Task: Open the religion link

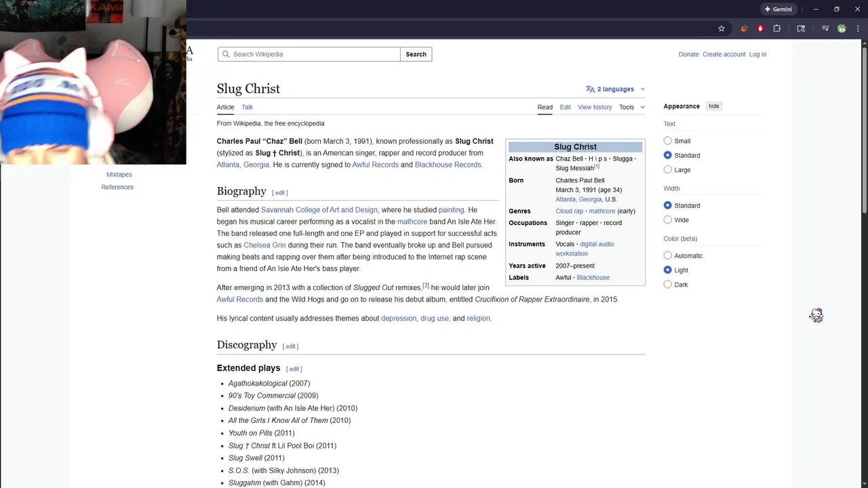Action: click(x=478, y=319)
